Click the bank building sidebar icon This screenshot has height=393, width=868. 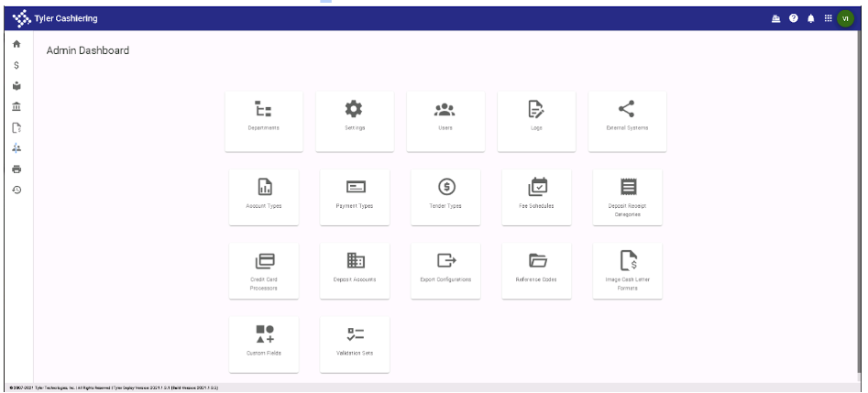coord(16,106)
